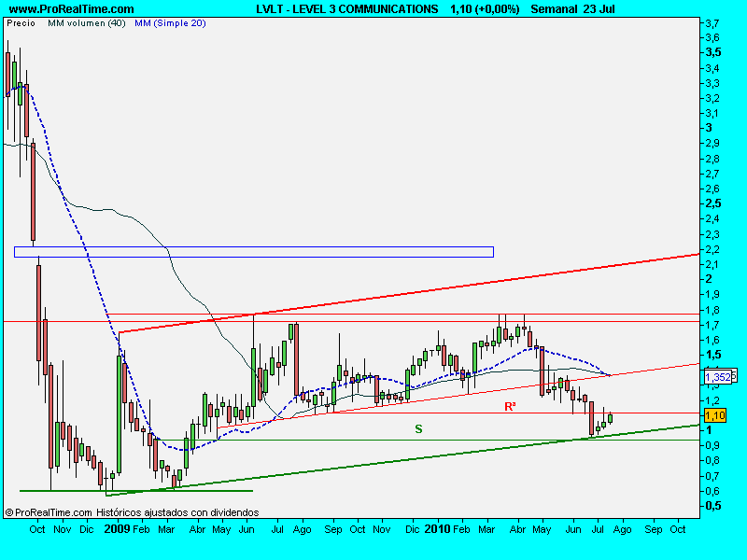Image resolution: width=747 pixels, height=560 pixels.
Task: Click the Ago label of 2009
Action: [x=302, y=529]
